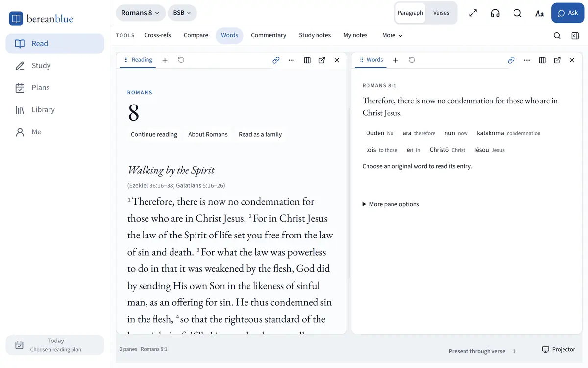Screen dimensions: 588x368
Task: Click the 2 panes · Romans 8:1 status text
Action: click(144, 349)
